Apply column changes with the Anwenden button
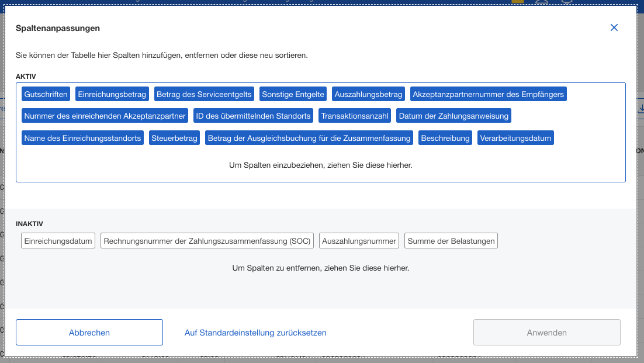The width and height of the screenshot is (644, 363). point(546,332)
